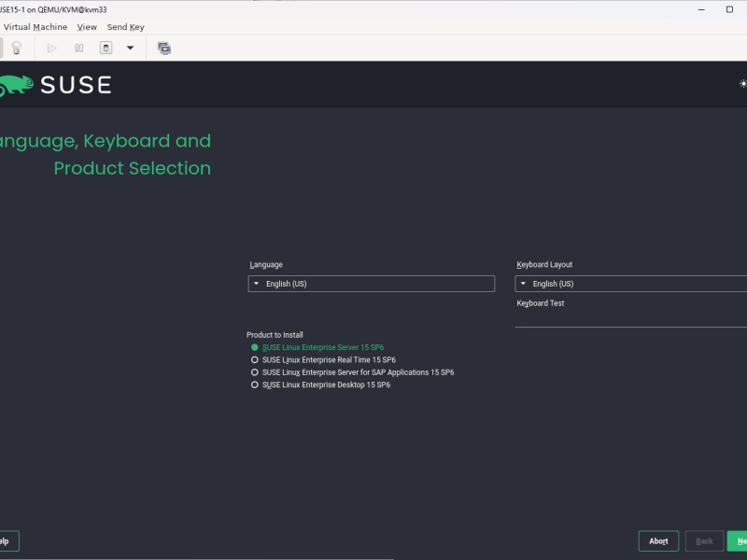747x560 pixels.
Task: Minimize the virt-manager window
Action: 701,9
